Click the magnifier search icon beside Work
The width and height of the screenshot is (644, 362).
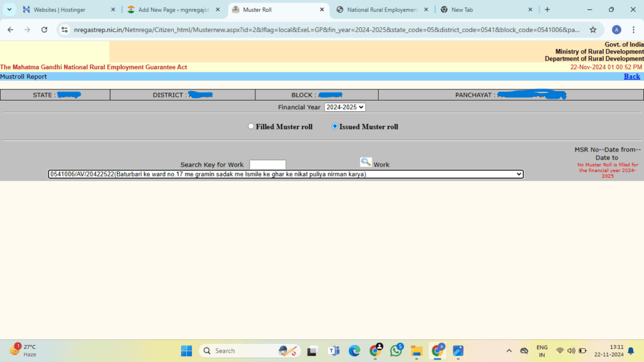(x=365, y=162)
